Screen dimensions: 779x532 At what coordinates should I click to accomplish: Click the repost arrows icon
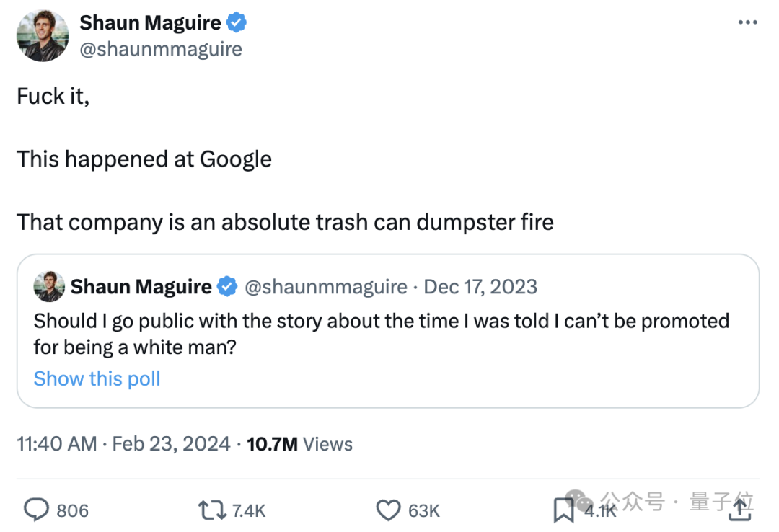(x=212, y=510)
